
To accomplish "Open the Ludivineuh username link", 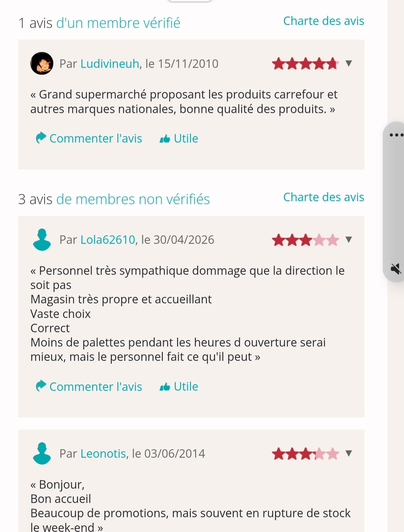I will coord(110,64).
